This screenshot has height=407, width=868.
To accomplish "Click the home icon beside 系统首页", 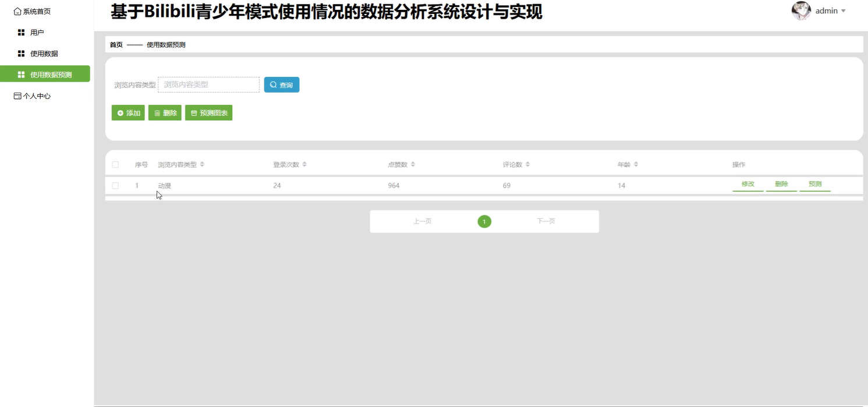I will coord(17,11).
